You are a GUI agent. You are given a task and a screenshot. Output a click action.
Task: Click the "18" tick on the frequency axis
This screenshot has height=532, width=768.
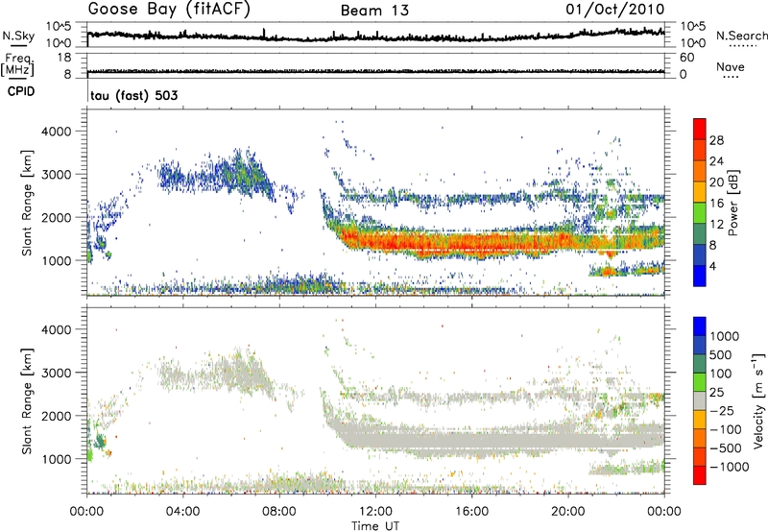point(64,58)
